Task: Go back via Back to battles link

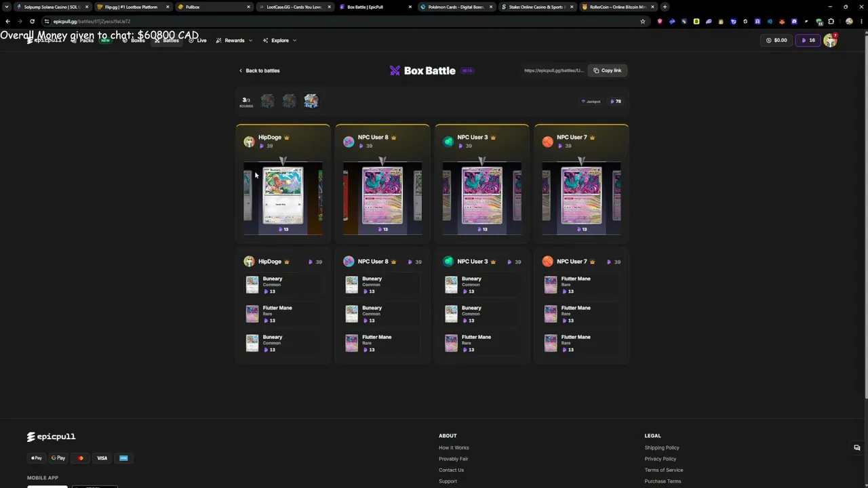Action: (x=259, y=70)
